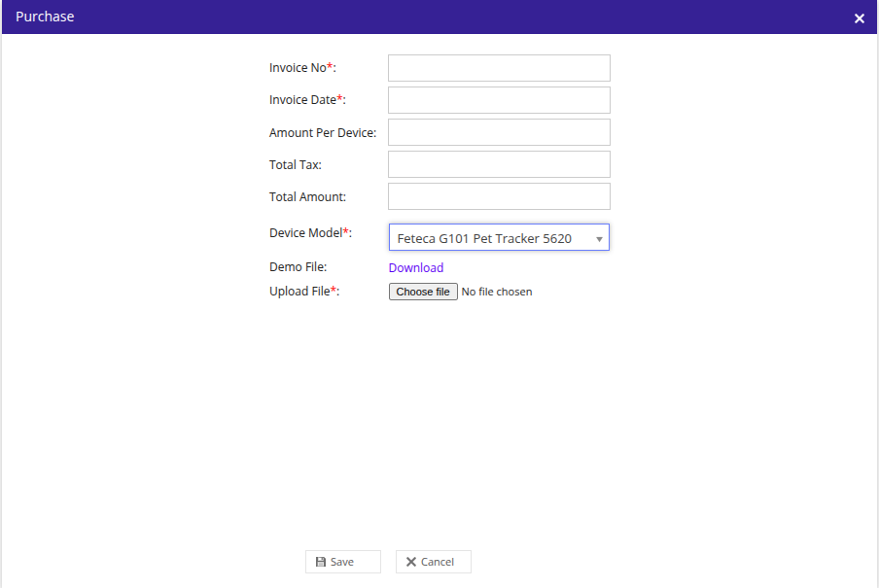Viewport: 879px width, 588px height.
Task: Focus the Invoice No input field
Action: pos(499,68)
